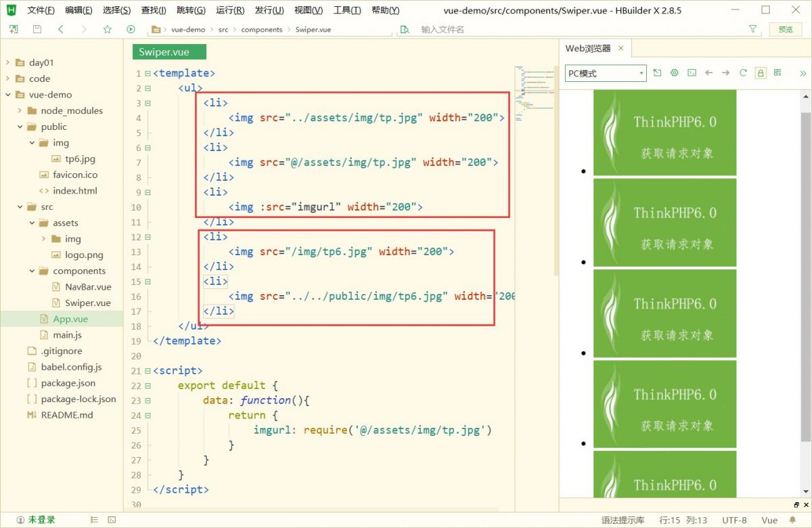Toggle the lock icon in browser toolbar

(761, 72)
